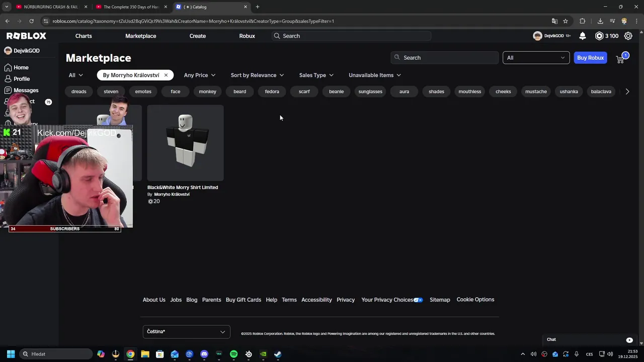The image size is (644, 362).
Task: Open the Black&White Morry Shirt Limited link
Action: click(x=183, y=188)
